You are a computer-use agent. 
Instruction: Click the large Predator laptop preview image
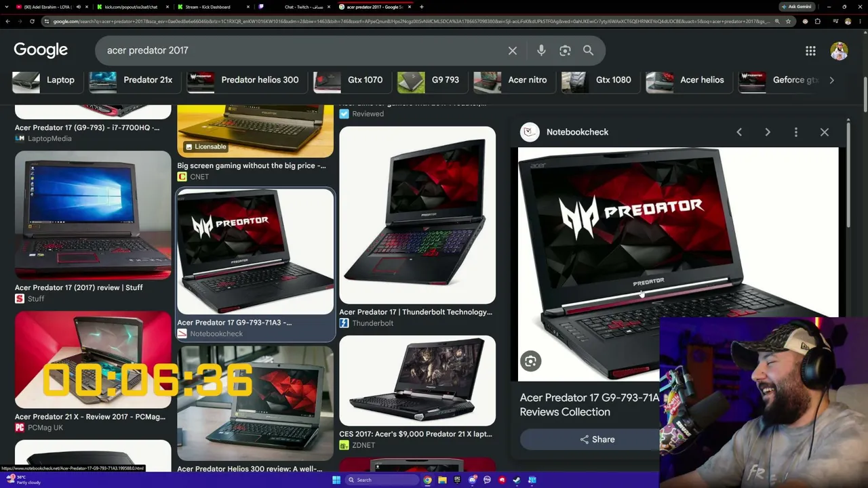pyautogui.click(x=678, y=264)
